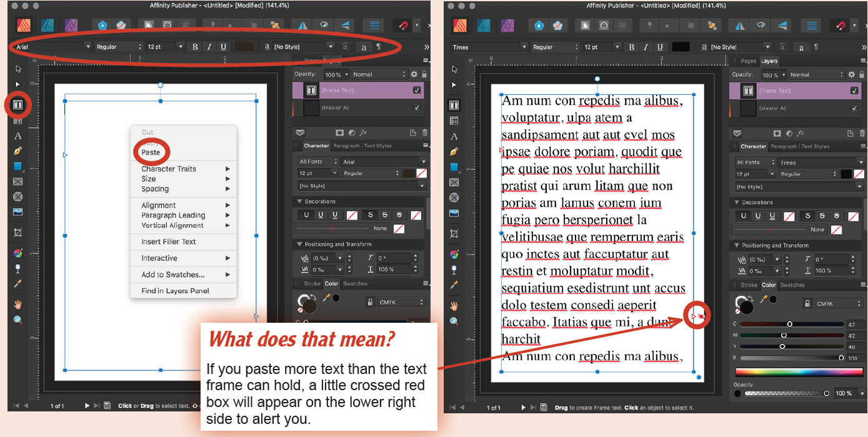Choose the Artistic Text tool in right window
The height and width of the screenshot is (437, 868).
[x=454, y=136]
